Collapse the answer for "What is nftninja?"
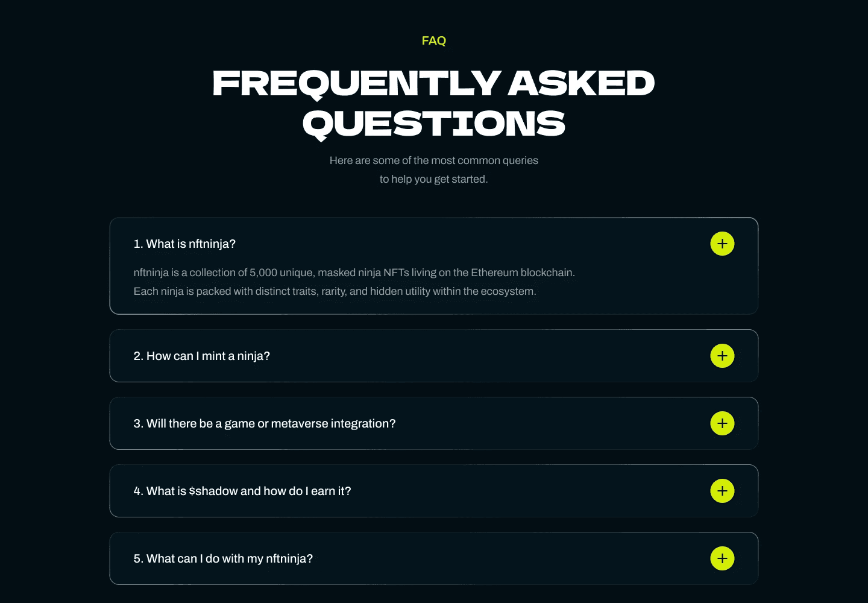 (x=722, y=244)
